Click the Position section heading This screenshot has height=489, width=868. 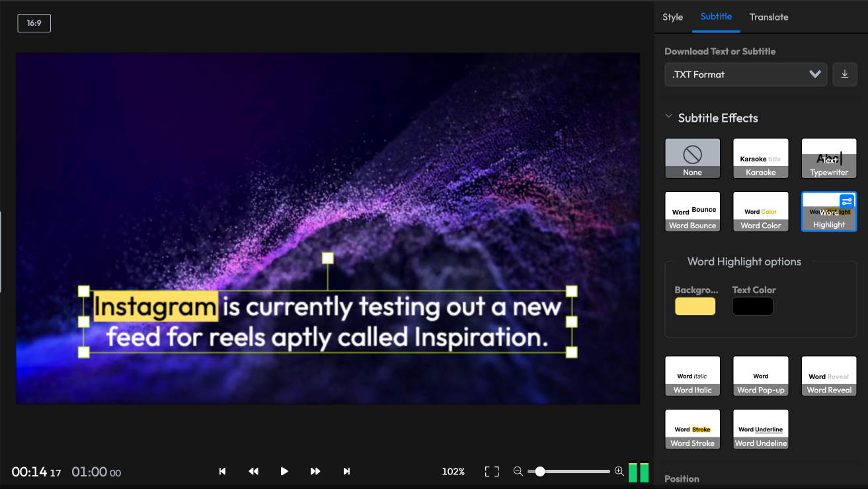[x=682, y=478]
